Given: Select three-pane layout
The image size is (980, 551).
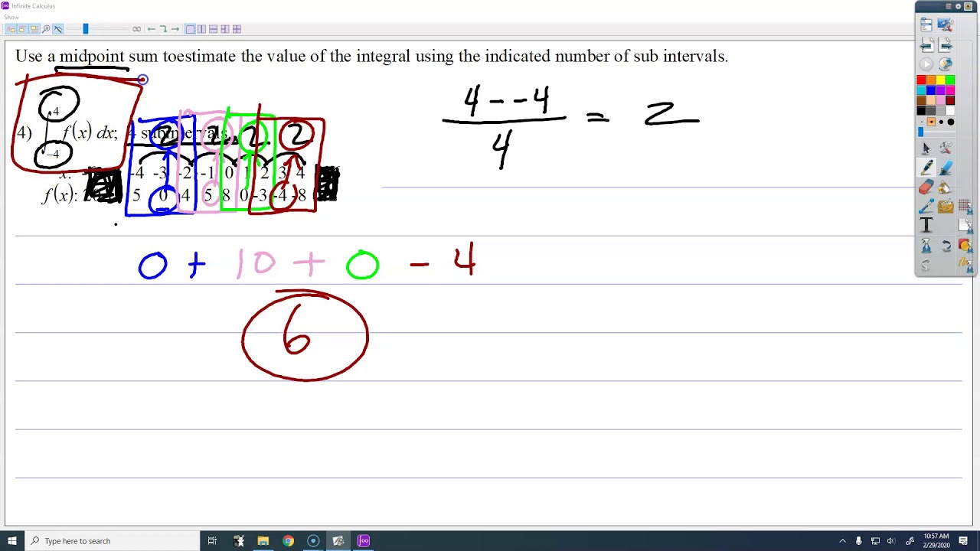Looking at the screenshot, I should pyautogui.click(x=225, y=29).
